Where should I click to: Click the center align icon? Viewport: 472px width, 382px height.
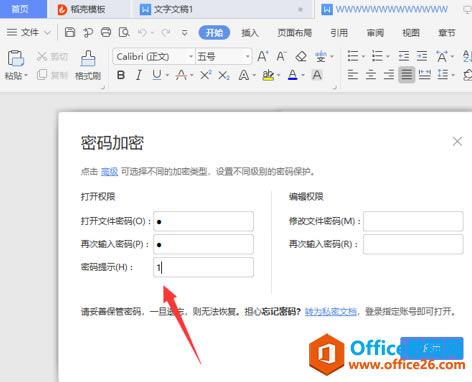click(371, 75)
